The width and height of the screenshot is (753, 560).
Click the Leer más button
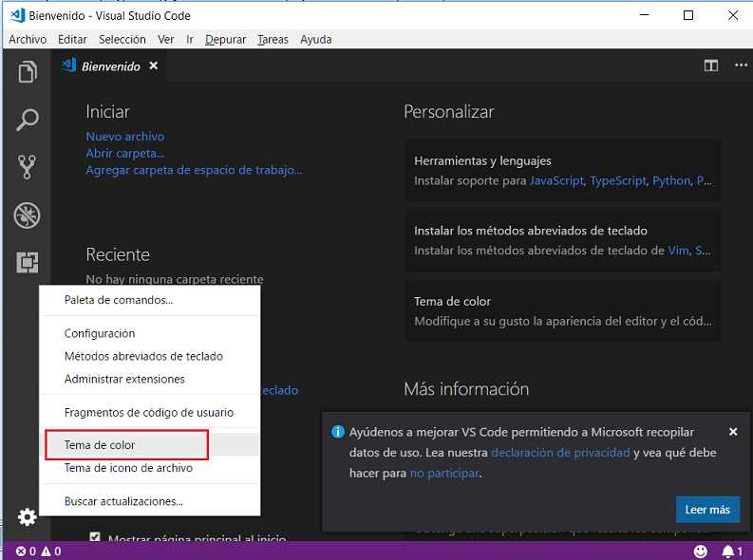pos(707,510)
